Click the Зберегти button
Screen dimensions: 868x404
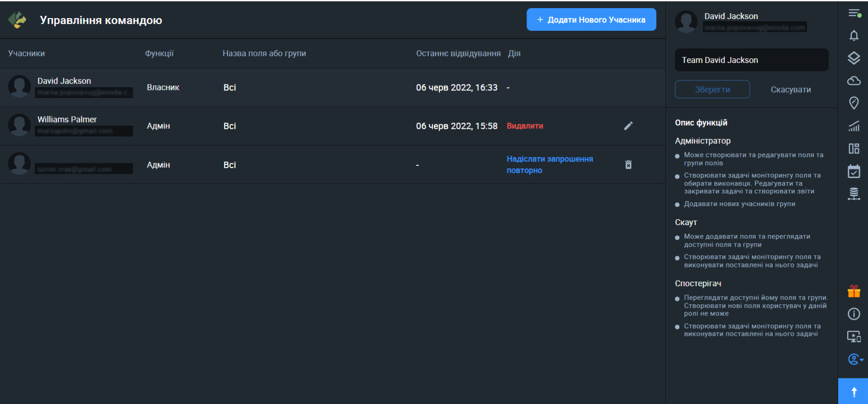712,89
